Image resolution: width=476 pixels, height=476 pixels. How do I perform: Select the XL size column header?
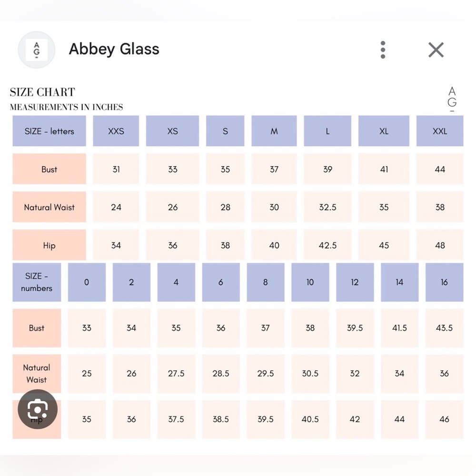(384, 131)
